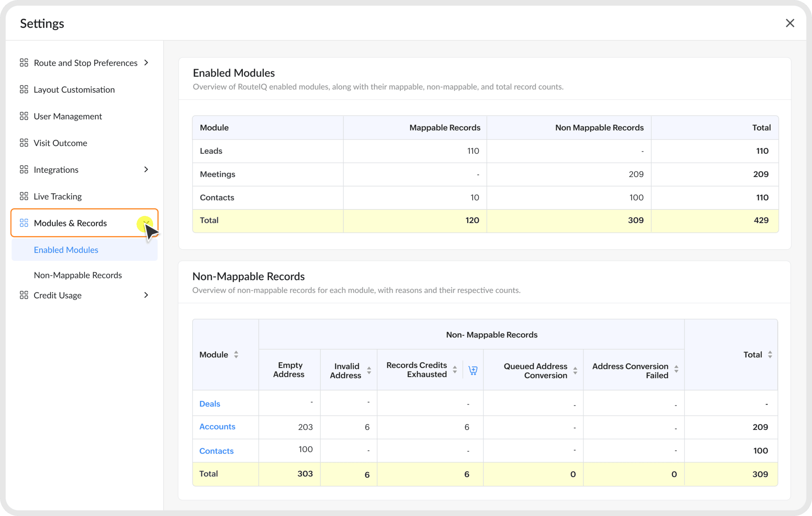Screen dimensions: 812x516
Task: Sort by Total column in Non-Mappable table
Action: coord(770,354)
